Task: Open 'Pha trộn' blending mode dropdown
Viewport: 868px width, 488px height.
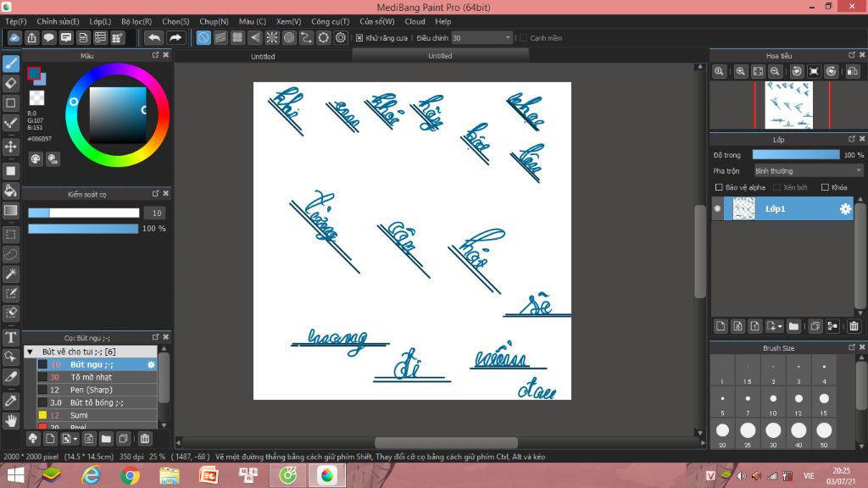Action: pos(808,171)
